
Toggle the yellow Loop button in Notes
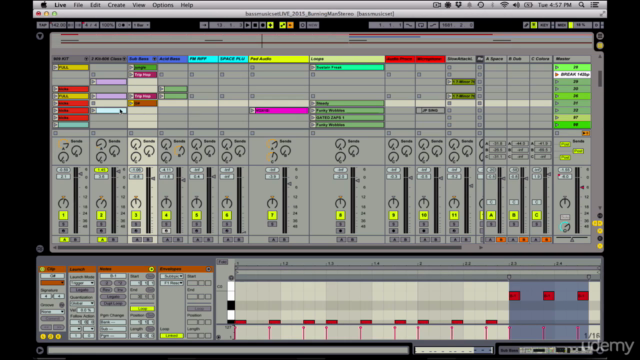[142, 309]
